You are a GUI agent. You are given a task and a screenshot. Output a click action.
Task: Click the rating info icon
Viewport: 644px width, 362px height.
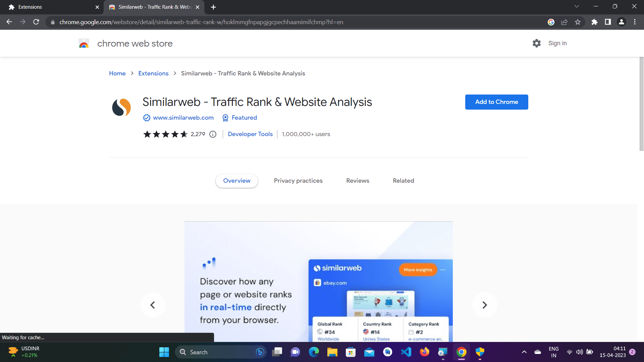point(213,134)
